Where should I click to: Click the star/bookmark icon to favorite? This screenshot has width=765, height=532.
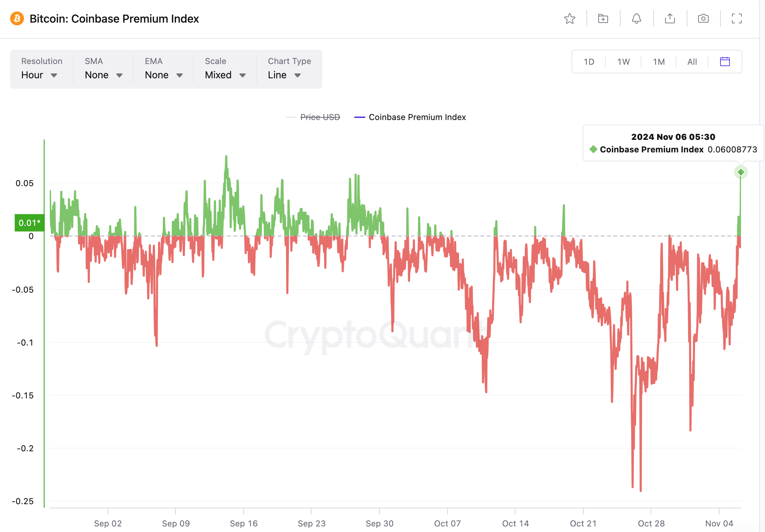[569, 18]
